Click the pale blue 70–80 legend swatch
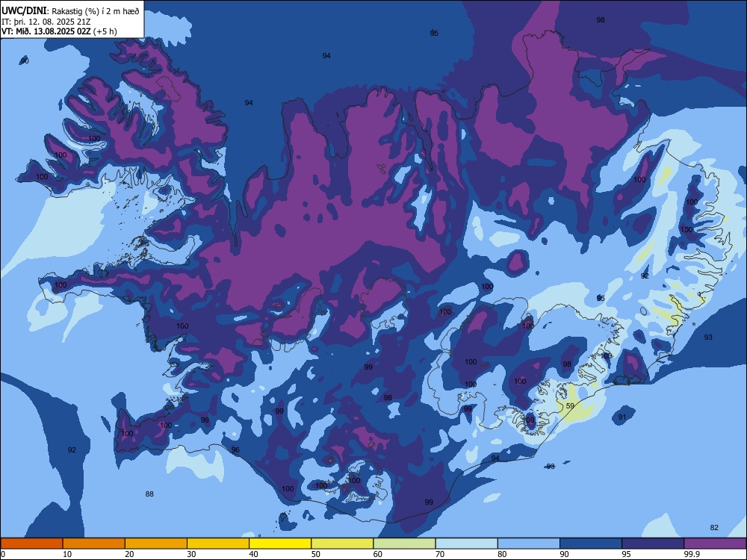This screenshot has width=747, height=560. [x=466, y=544]
